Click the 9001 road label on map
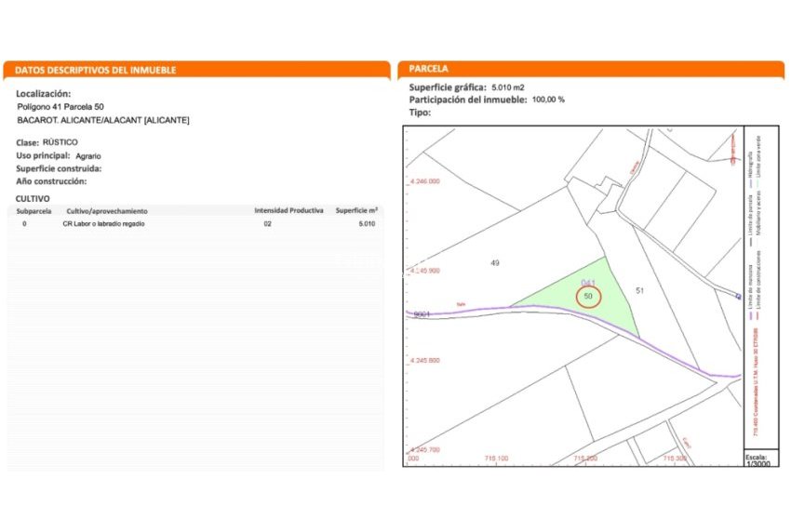 [x=421, y=314]
